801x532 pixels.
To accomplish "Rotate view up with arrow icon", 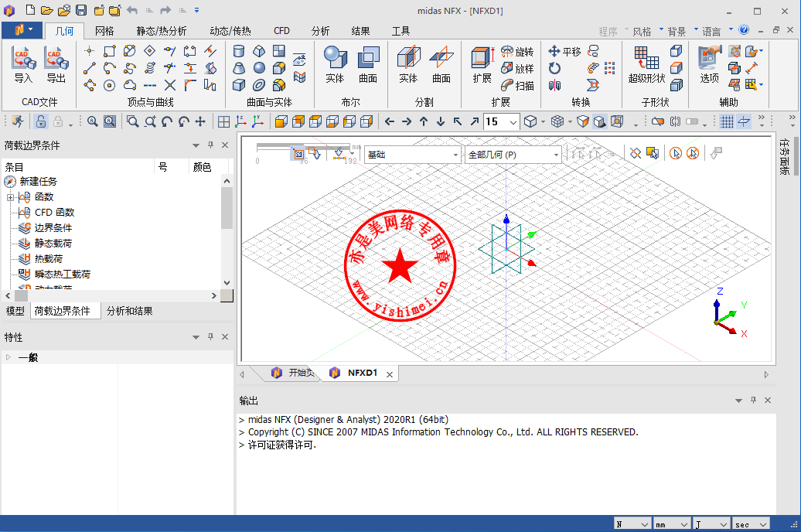I will [x=424, y=121].
